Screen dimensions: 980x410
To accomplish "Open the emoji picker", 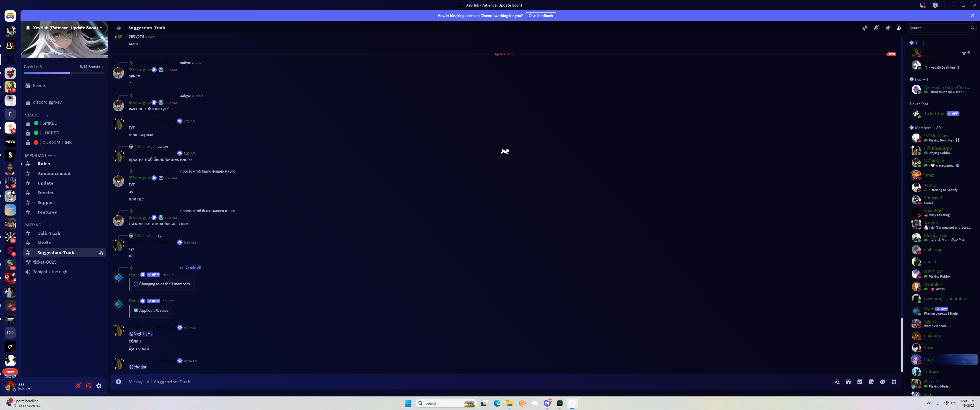I will click(882, 382).
